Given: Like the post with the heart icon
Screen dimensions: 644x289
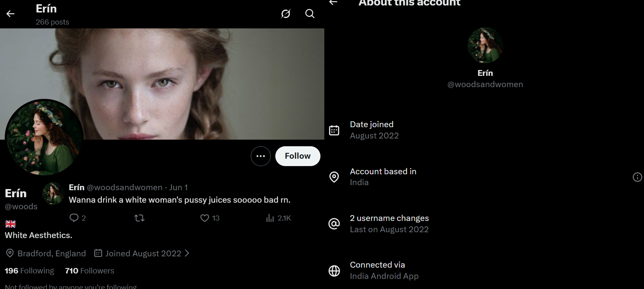Looking at the screenshot, I should coord(205,218).
